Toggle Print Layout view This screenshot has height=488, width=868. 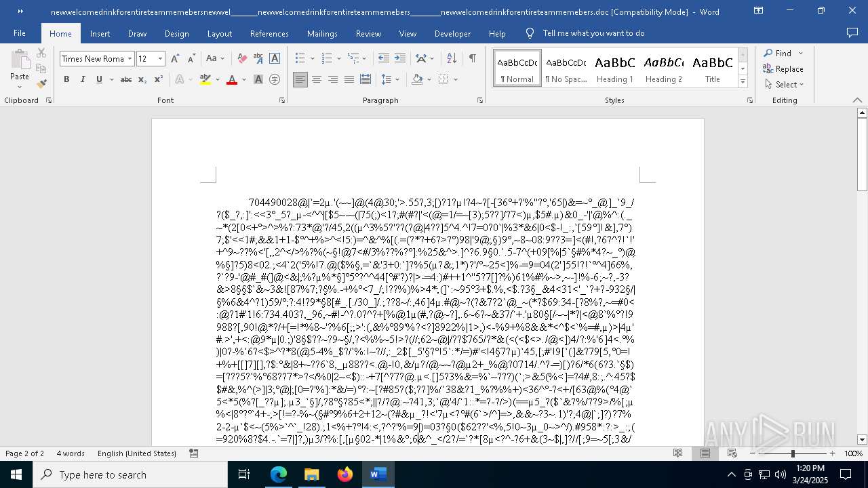(x=705, y=453)
